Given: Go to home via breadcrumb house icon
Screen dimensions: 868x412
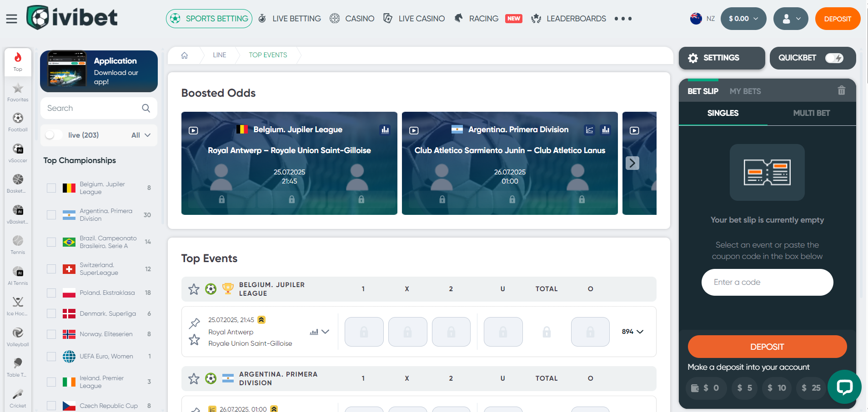Looking at the screenshot, I should coord(185,55).
